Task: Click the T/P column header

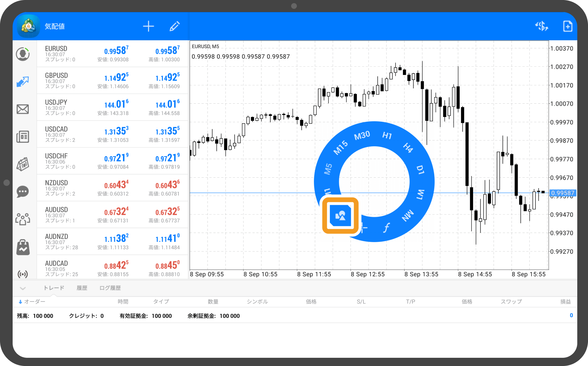Action: (411, 302)
